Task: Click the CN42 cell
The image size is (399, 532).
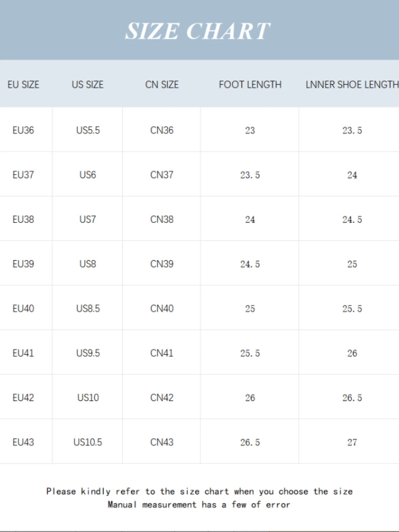Action: [162, 398]
